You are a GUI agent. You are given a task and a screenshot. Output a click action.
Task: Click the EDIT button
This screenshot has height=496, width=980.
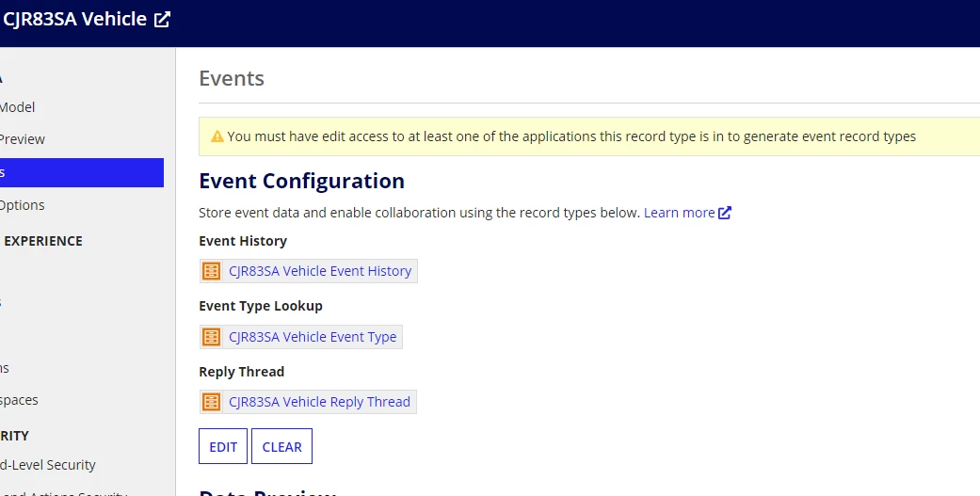pyautogui.click(x=223, y=447)
